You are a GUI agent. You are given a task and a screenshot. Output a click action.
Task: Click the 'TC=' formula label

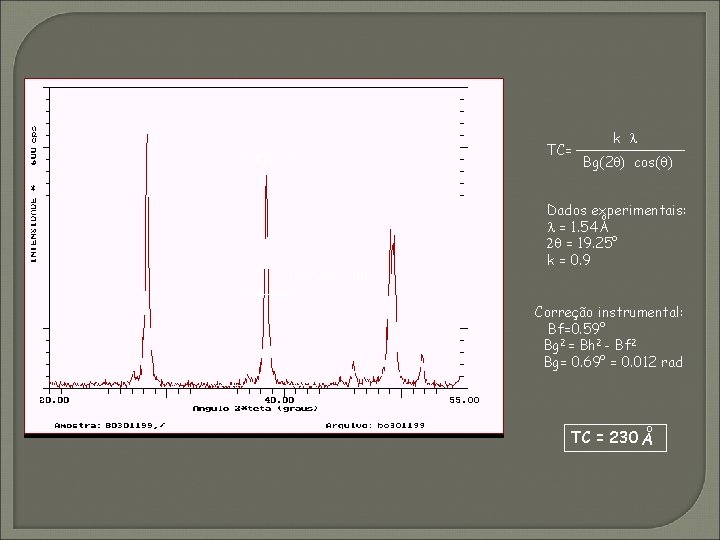(559, 150)
